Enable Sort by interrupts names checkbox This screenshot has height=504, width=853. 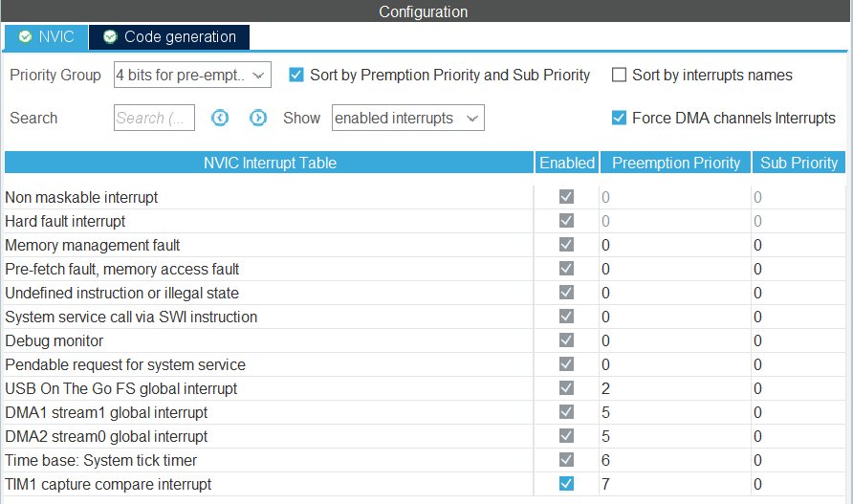619,75
